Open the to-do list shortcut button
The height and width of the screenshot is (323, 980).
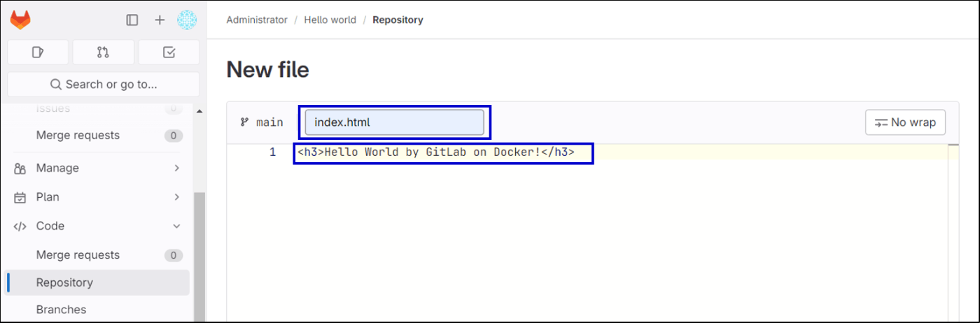(x=169, y=52)
